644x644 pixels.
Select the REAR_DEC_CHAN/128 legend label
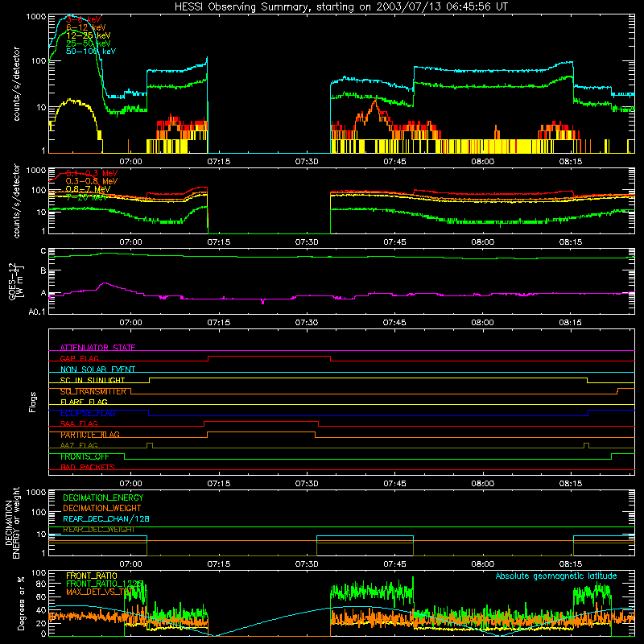pyautogui.click(x=106, y=518)
